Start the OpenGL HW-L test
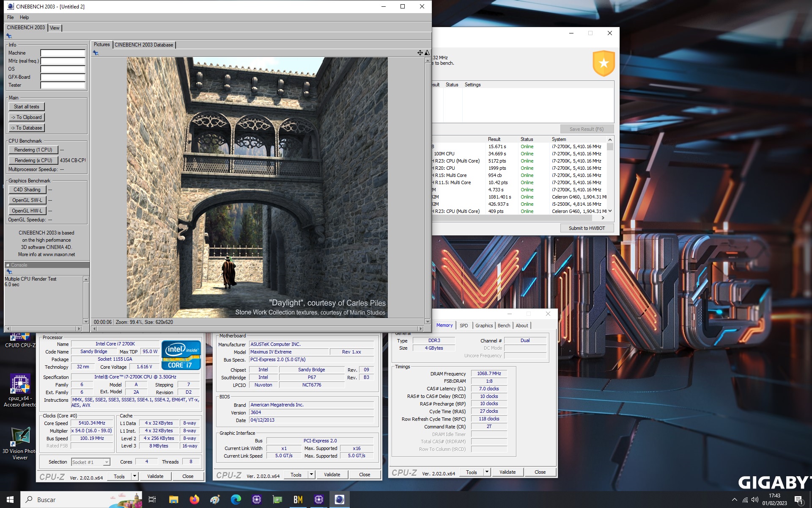This screenshot has height=508, width=812. (27, 211)
